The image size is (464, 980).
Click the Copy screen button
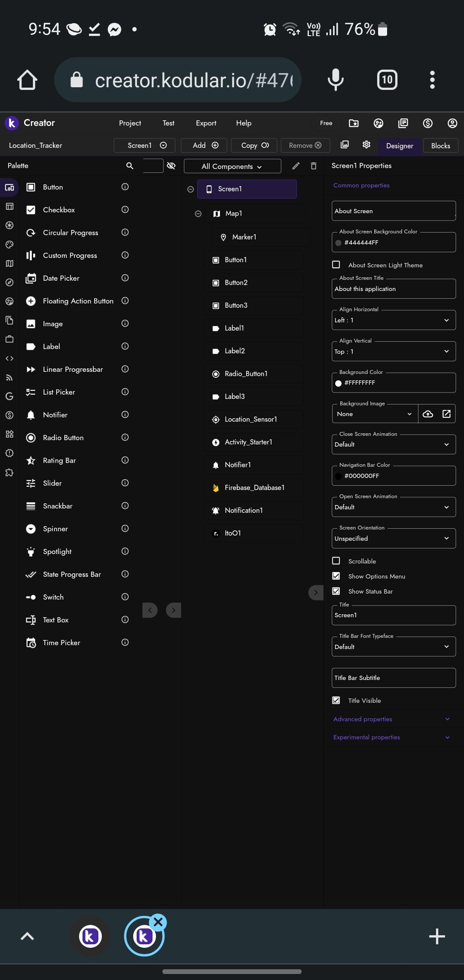tap(253, 145)
